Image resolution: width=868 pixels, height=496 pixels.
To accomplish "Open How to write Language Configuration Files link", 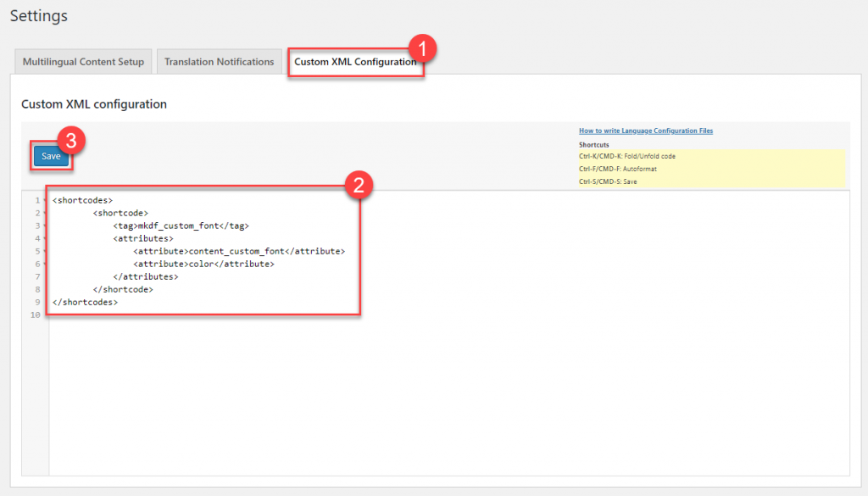I will click(x=645, y=131).
